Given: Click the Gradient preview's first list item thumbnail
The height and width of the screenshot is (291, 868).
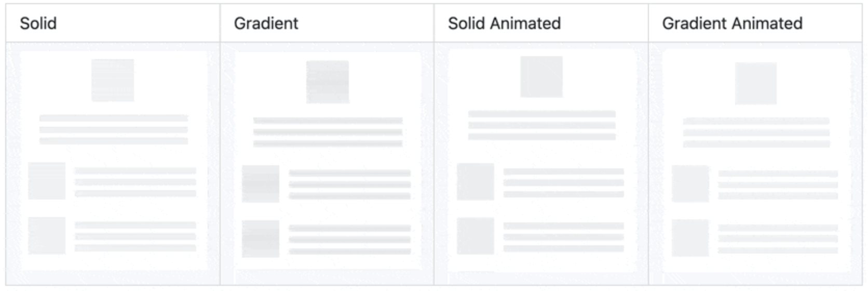Looking at the screenshot, I should (x=261, y=184).
